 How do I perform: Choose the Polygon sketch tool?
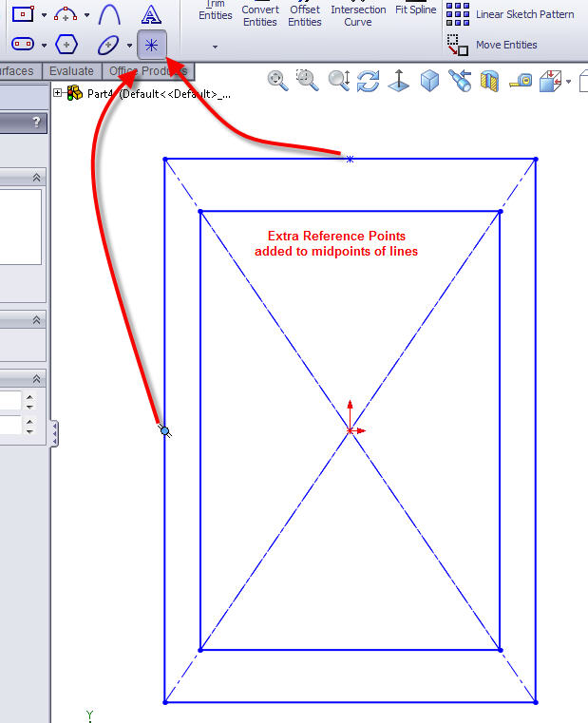point(66,45)
